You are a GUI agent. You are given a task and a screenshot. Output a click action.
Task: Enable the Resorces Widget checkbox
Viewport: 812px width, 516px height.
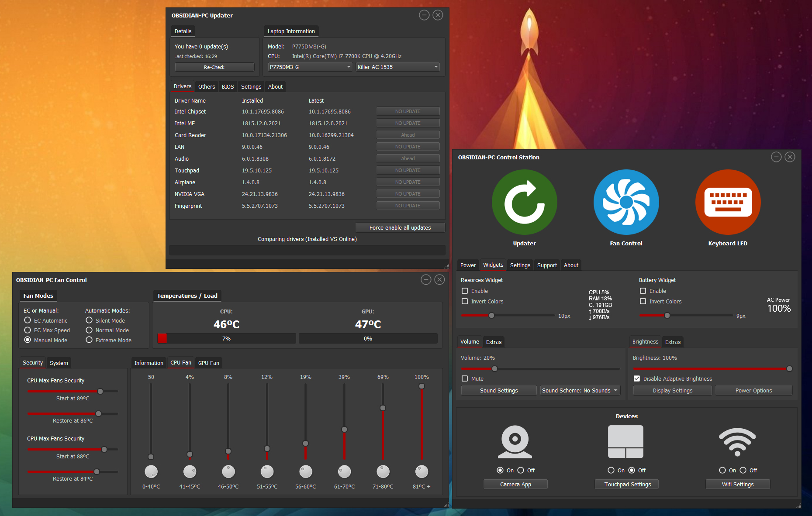click(465, 291)
